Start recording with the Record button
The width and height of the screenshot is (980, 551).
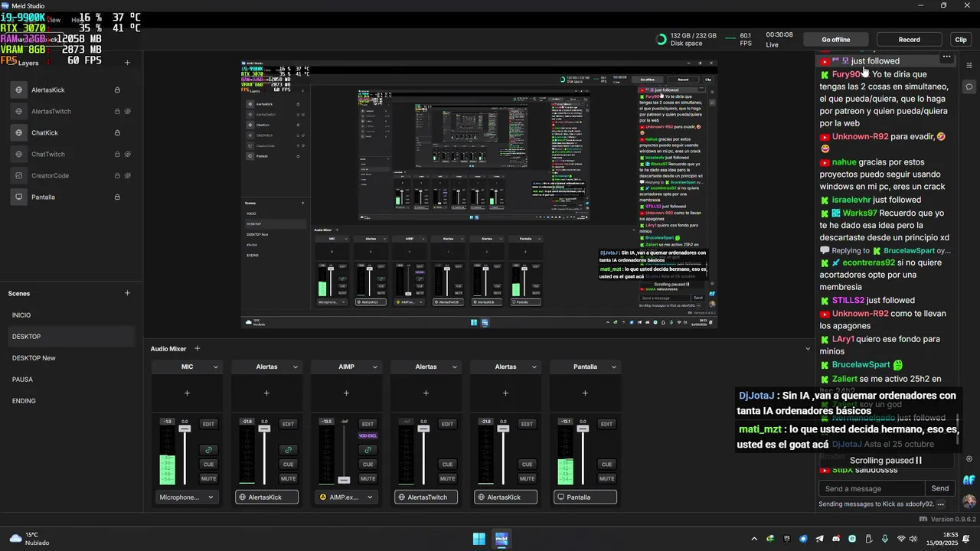(910, 40)
